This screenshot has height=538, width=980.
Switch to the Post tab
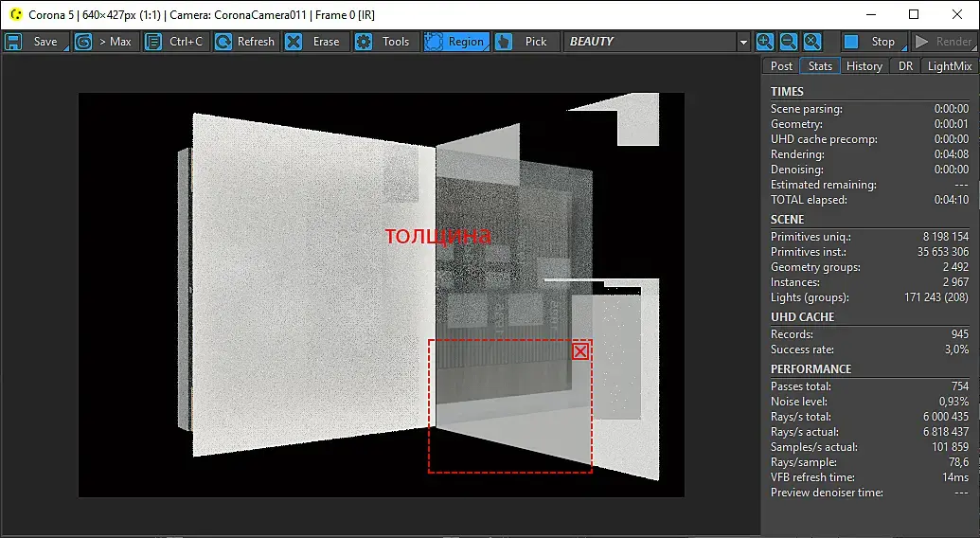[x=781, y=66]
